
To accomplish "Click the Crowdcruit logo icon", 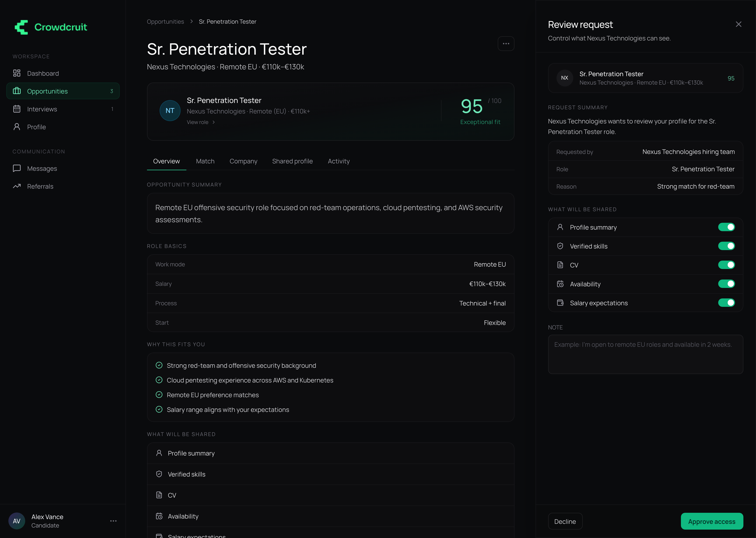I will point(21,27).
